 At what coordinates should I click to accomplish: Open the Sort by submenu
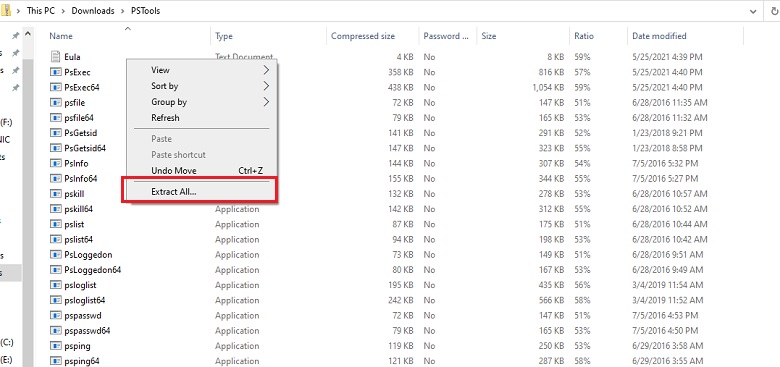click(202, 86)
